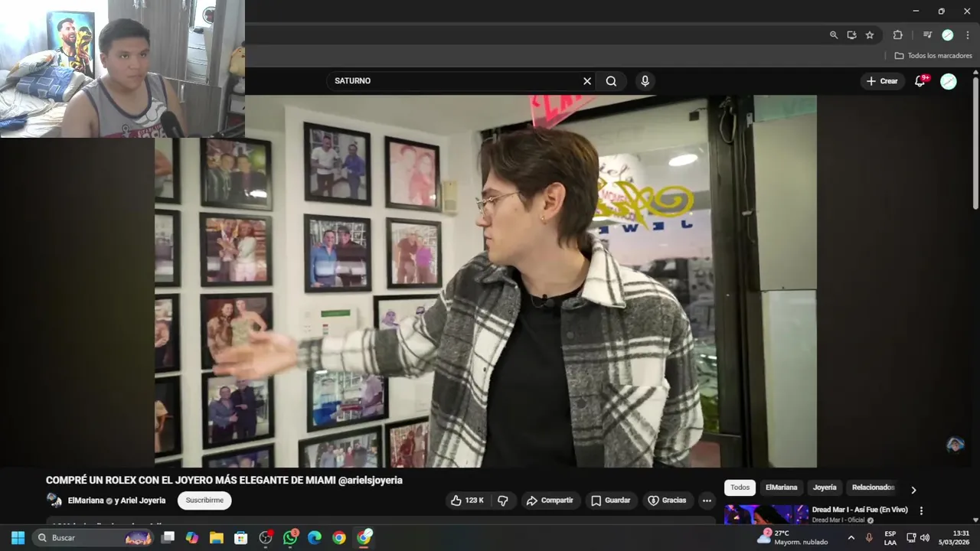
Task: Open YouTube notifications bell
Action: click(x=920, y=81)
